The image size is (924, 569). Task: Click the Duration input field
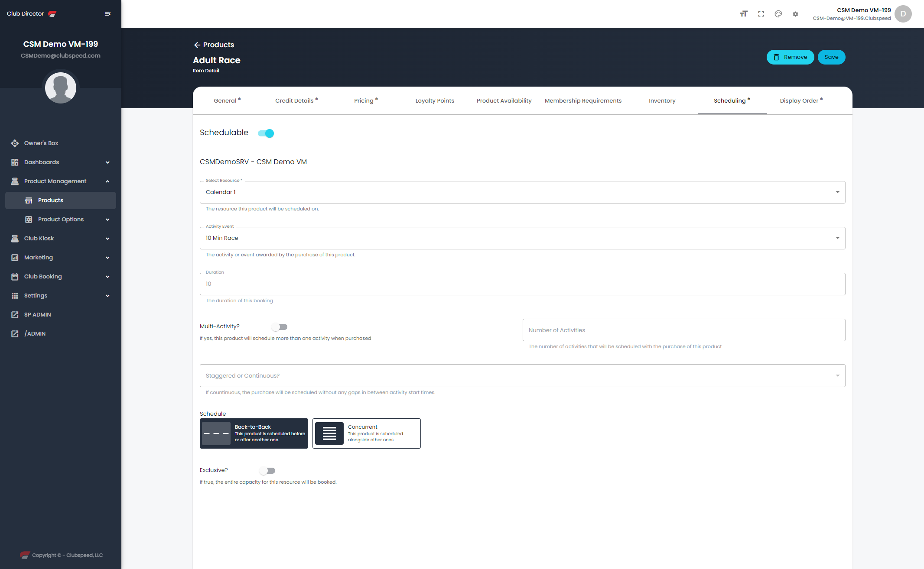tap(522, 284)
